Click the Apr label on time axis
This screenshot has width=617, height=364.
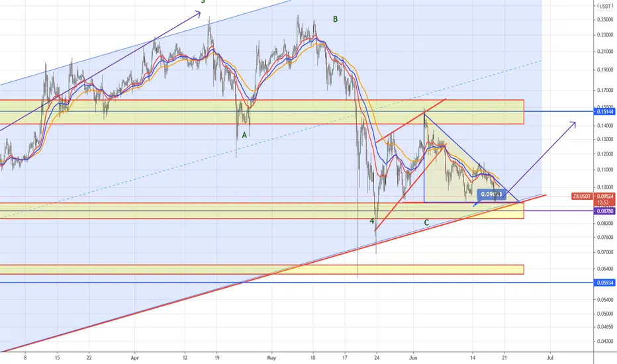(135, 358)
